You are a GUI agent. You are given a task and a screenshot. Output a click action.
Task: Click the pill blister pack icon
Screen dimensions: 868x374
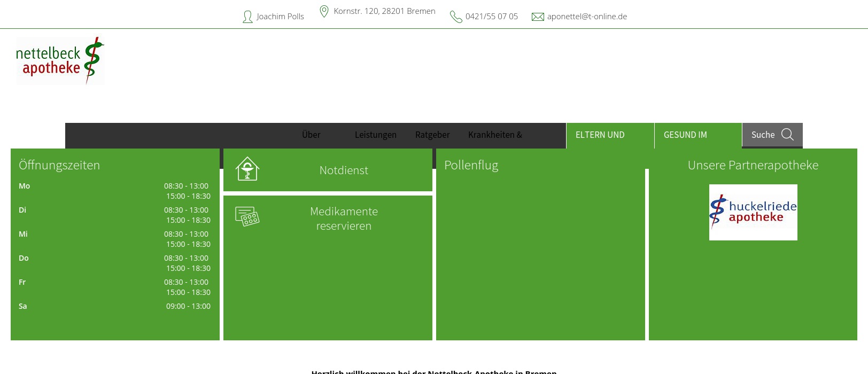tap(247, 216)
